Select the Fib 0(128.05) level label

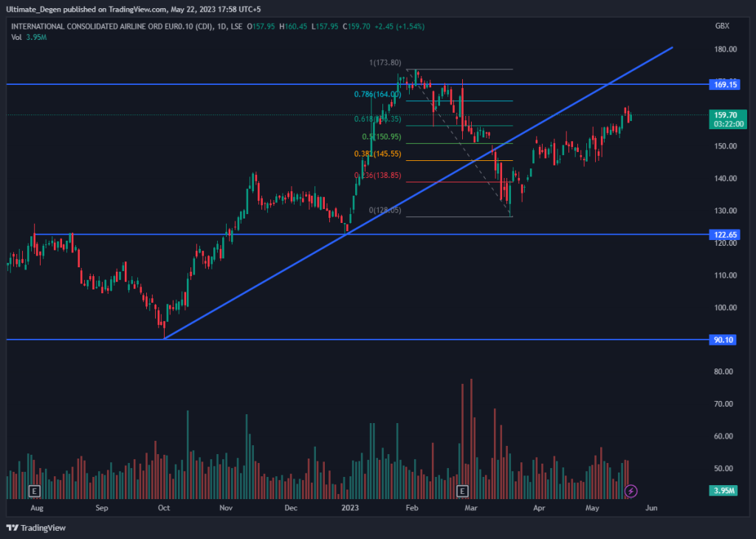tap(385, 210)
